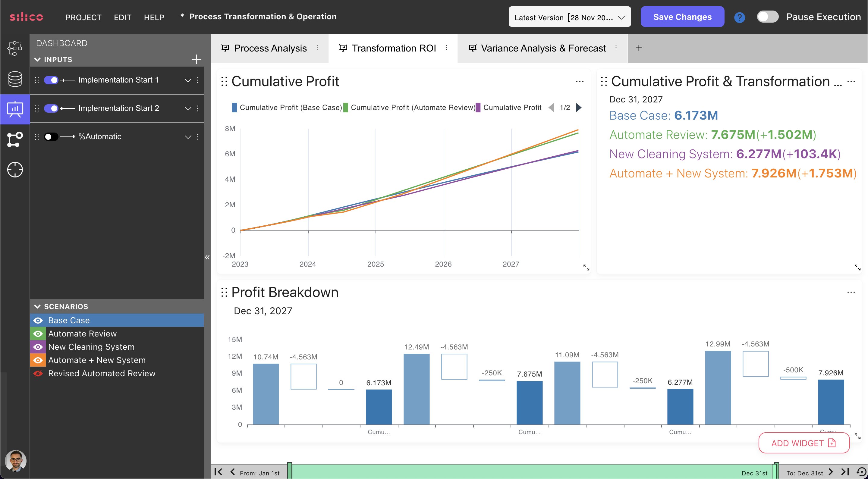Click the ADD WIDGET button
This screenshot has height=479, width=868.
[x=804, y=443]
